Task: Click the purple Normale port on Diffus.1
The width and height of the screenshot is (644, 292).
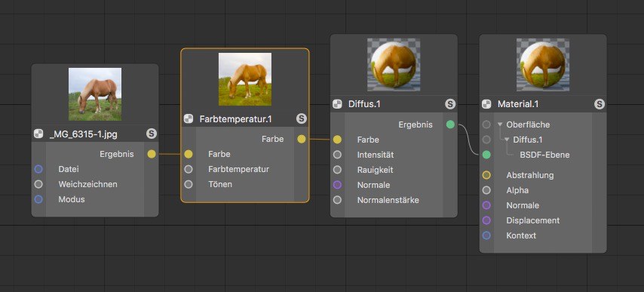Action: pos(337,185)
